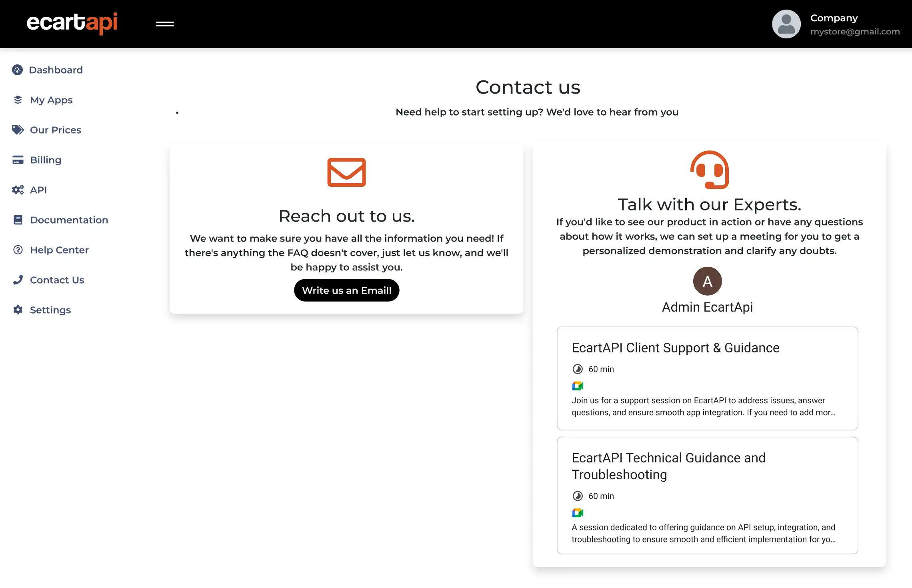
Task: Open the Help Center menu item
Action: [59, 250]
